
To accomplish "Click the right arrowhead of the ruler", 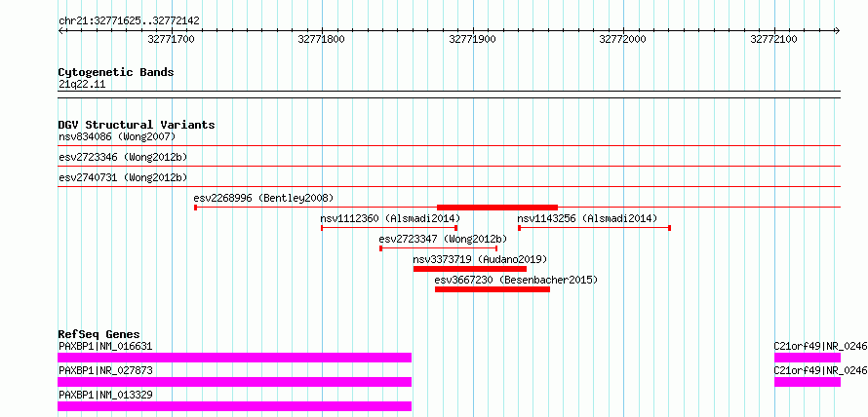I will tap(838, 30).
